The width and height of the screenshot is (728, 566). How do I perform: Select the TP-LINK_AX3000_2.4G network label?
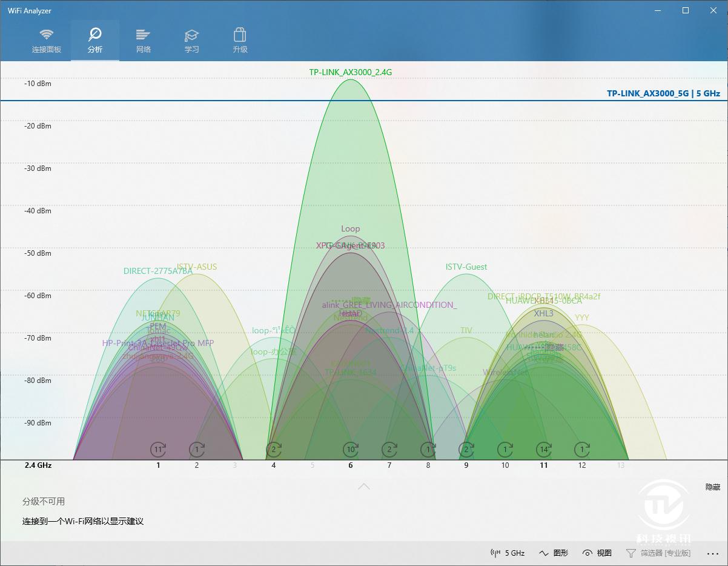[x=351, y=72]
